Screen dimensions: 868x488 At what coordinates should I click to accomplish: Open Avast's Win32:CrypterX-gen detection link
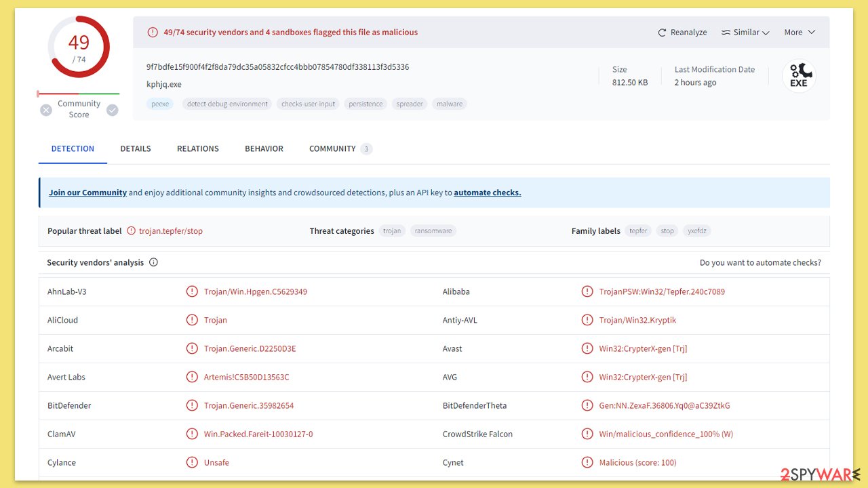click(642, 348)
